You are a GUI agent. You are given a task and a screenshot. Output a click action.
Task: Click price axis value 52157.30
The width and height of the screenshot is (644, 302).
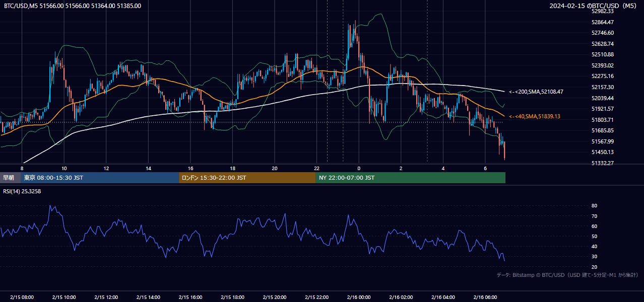[603, 87]
